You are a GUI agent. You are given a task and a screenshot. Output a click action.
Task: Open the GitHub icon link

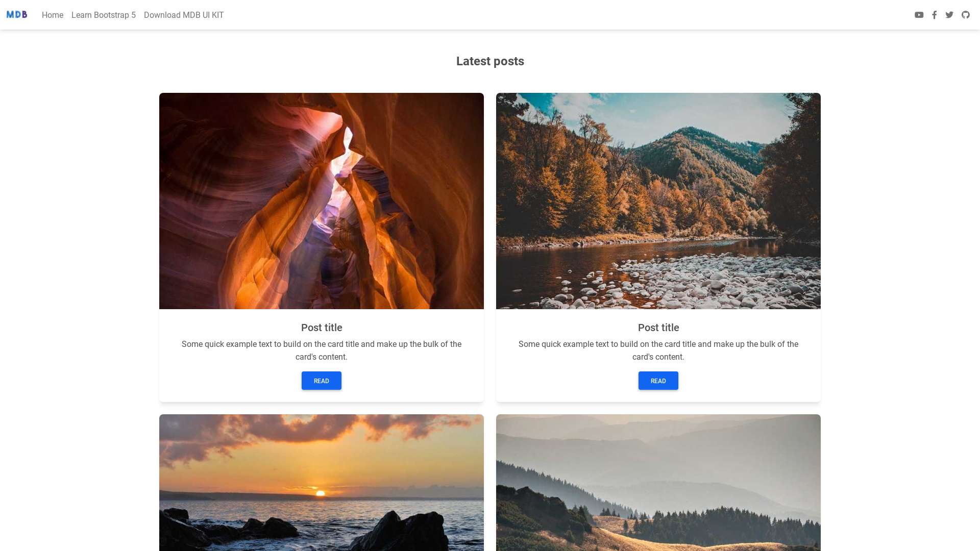[x=965, y=15]
